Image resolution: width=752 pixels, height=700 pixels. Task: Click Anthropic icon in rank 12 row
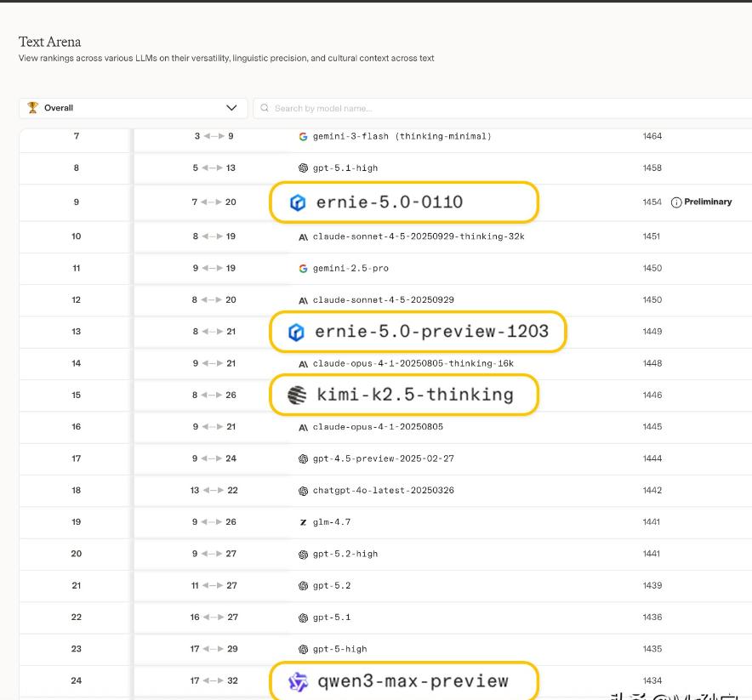[303, 300]
